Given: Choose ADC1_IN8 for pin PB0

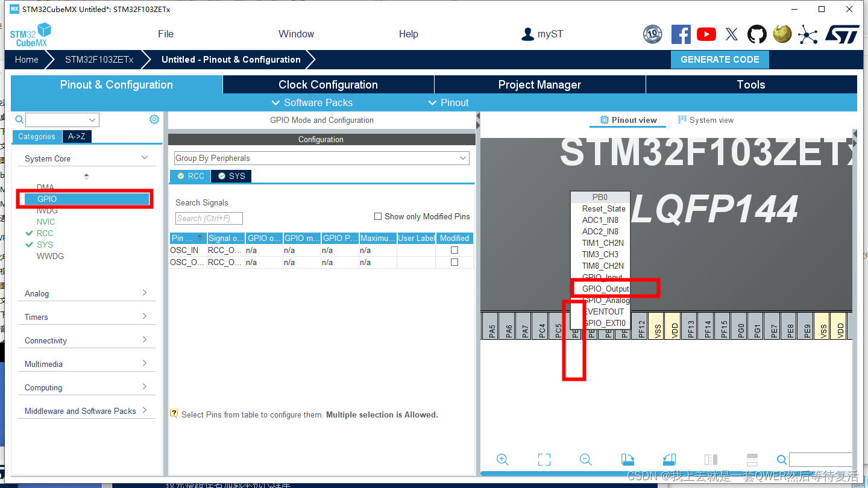Looking at the screenshot, I should point(600,220).
